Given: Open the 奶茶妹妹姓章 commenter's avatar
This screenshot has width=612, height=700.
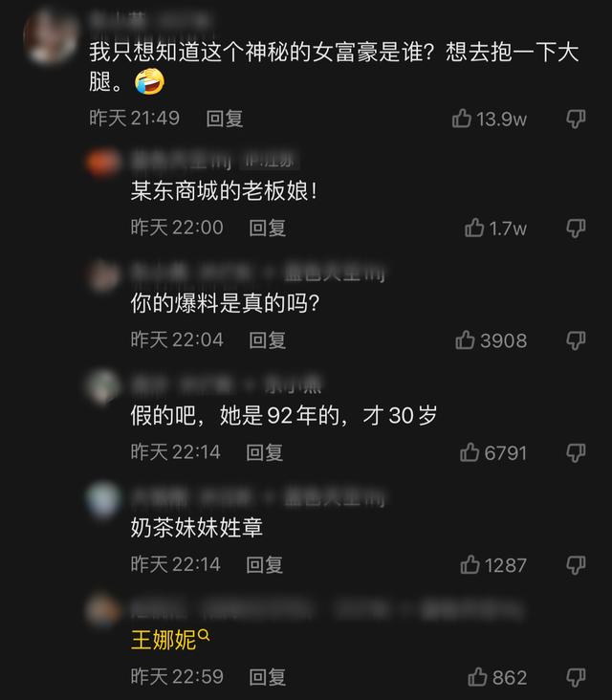Looking at the screenshot, I should click(x=103, y=499).
